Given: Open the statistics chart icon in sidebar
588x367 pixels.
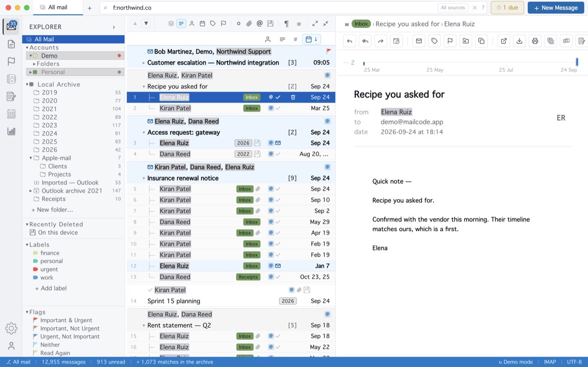Looking at the screenshot, I should pyautogui.click(x=11, y=132).
